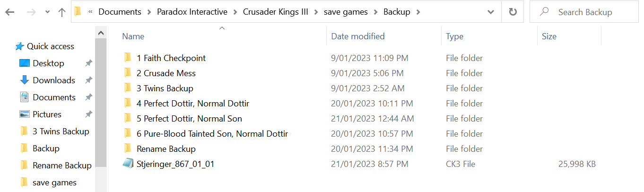Screen dimensions: 644x192
Task: Click the Up one level arrow
Action: 62,12
